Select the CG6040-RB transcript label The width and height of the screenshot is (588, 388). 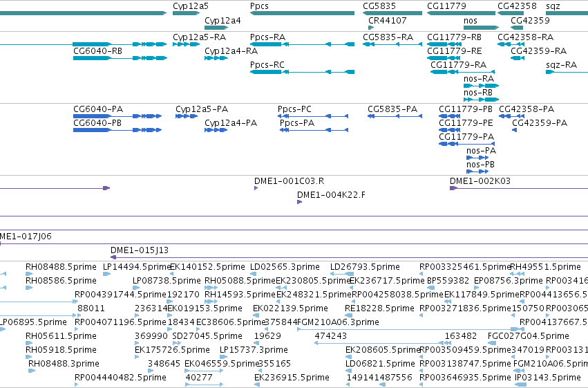98,51
